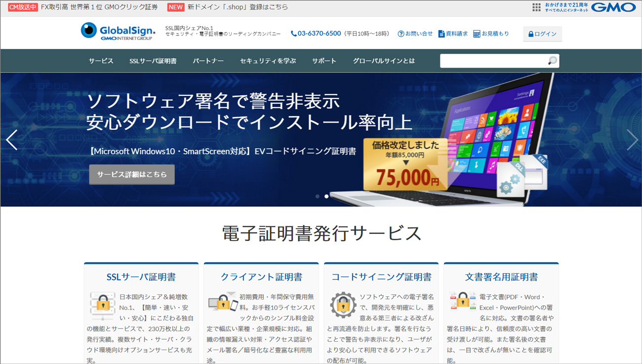Open the SSLサーバ証明書 nav menu
Screen dimensions: 642x364
click(x=153, y=61)
